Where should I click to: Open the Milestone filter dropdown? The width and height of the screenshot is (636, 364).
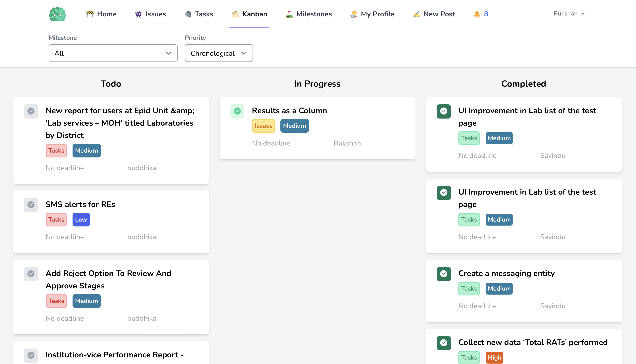click(x=113, y=53)
